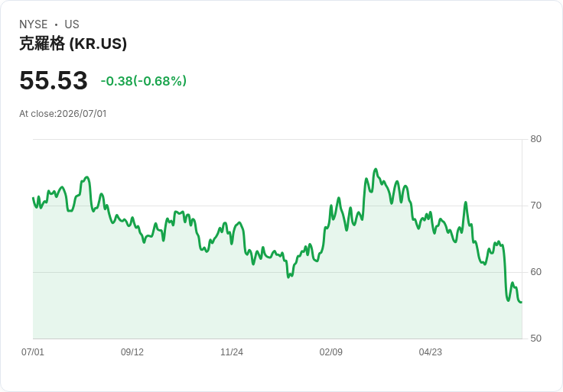Click the sharp spike after 04/23
563x392 pixels.
tap(466, 202)
